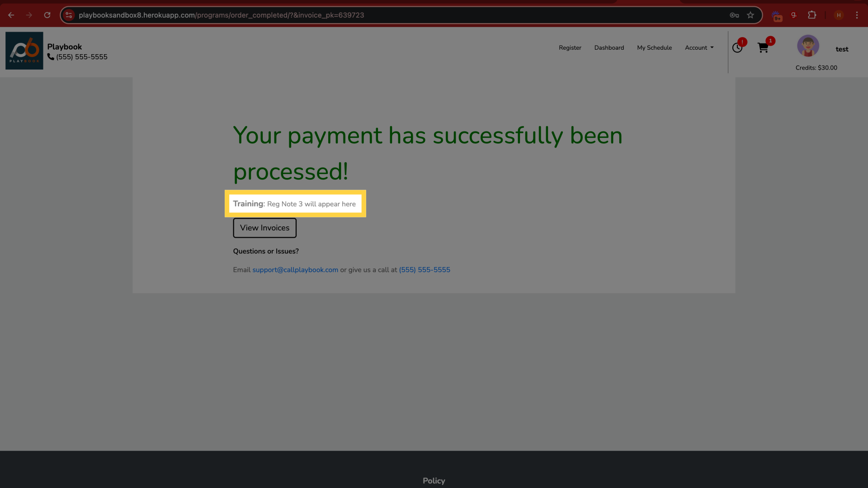Click the support@callplaybook.com email link
868x488 pixels.
[x=295, y=270]
